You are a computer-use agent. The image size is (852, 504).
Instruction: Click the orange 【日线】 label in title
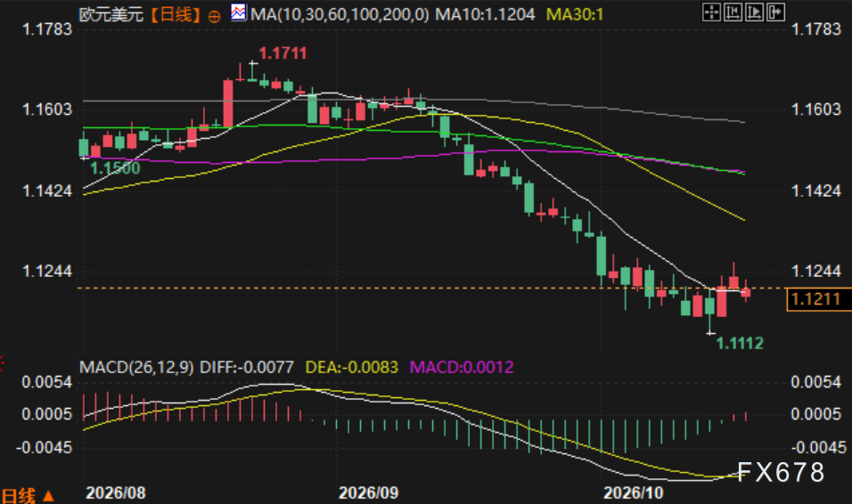175,14
